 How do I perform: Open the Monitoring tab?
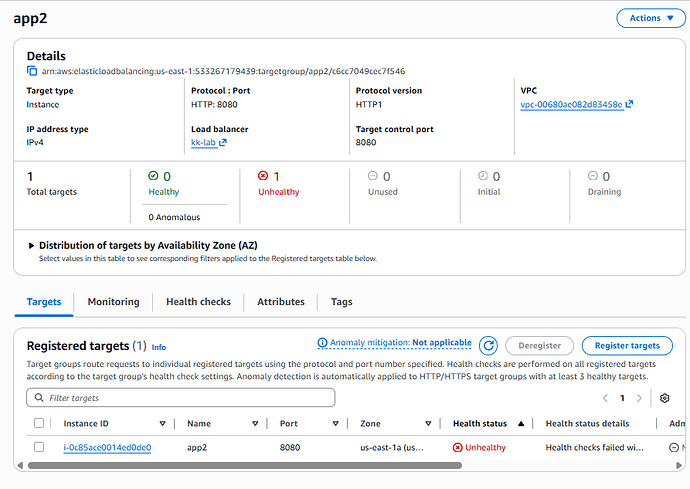[x=113, y=302]
